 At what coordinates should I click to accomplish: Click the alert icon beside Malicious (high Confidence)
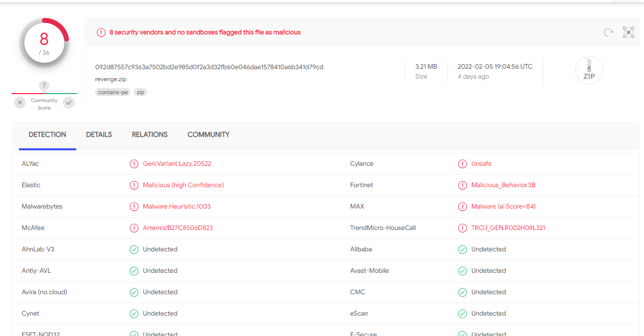(134, 185)
